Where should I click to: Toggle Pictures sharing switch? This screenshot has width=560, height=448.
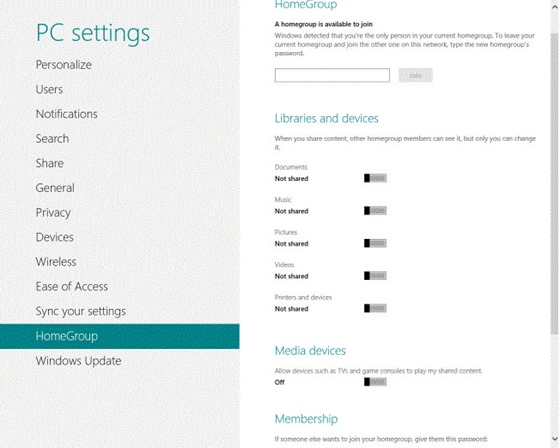pos(375,243)
